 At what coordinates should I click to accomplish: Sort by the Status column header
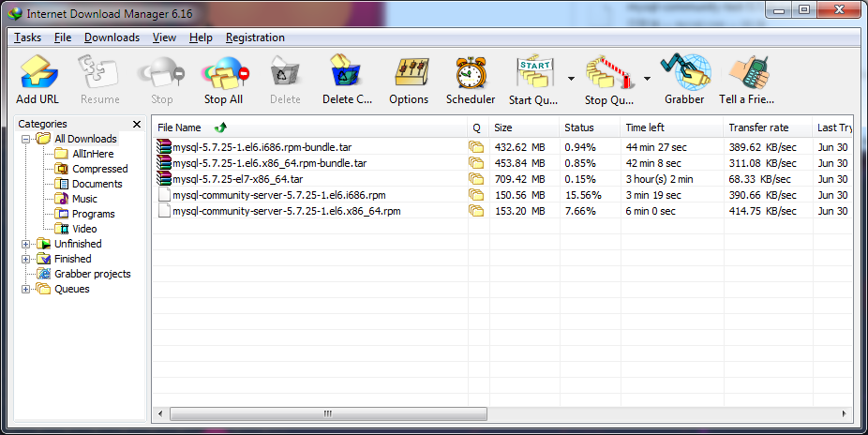(590, 127)
